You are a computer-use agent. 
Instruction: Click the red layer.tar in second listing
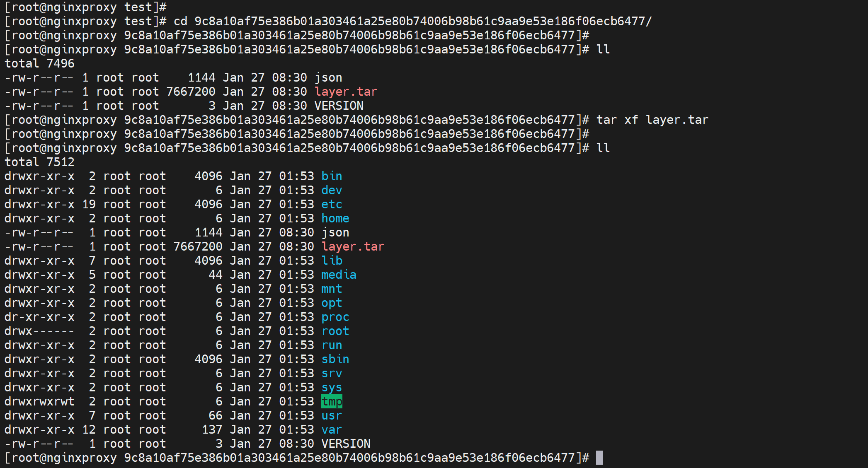click(353, 246)
